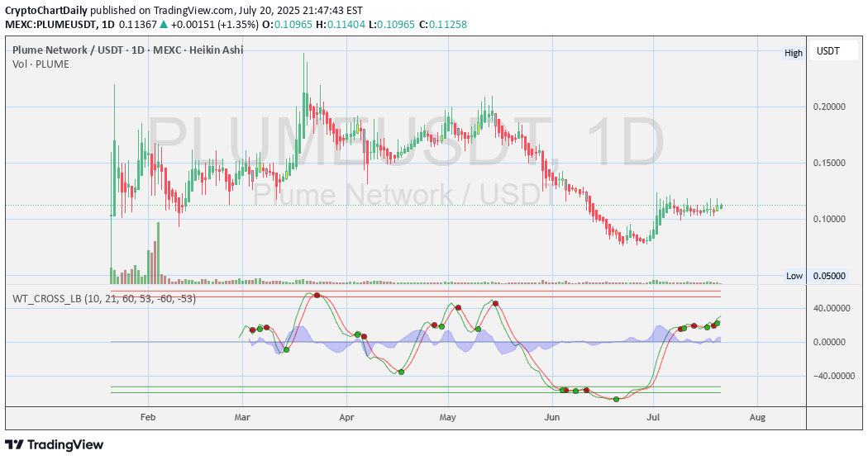Click the May label on time axis
868x460 pixels.
click(448, 417)
